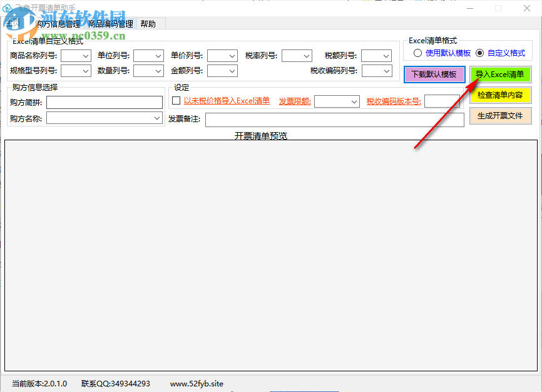This screenshot has width=542, height=392.
Task: Select the 自定义格式 radio option
Action: (480, 53)
